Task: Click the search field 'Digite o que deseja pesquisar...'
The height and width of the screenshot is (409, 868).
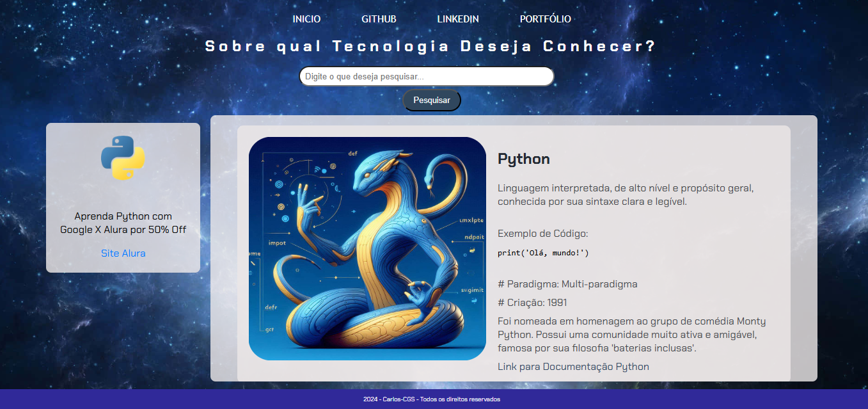Action: [427, 76]
